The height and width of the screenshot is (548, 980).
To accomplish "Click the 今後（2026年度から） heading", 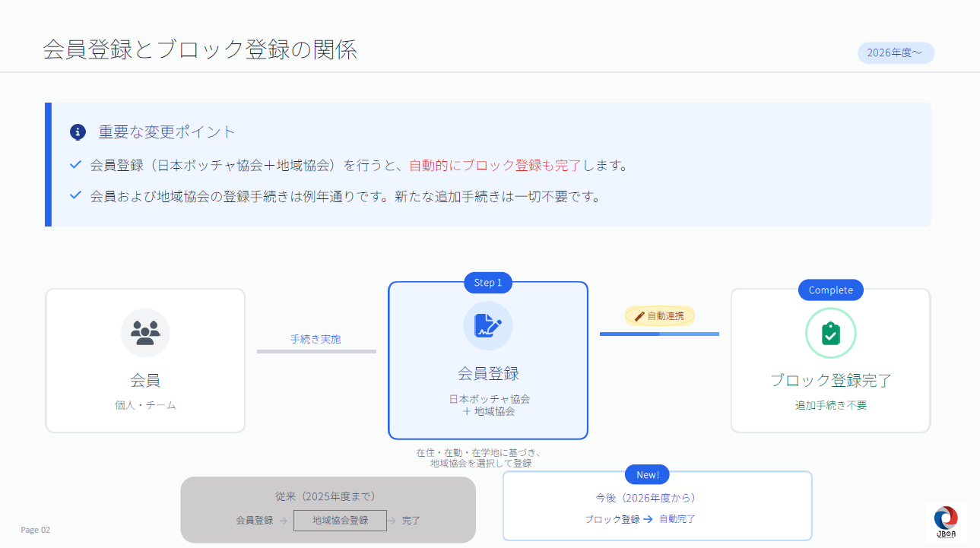I will coord(646,498).
